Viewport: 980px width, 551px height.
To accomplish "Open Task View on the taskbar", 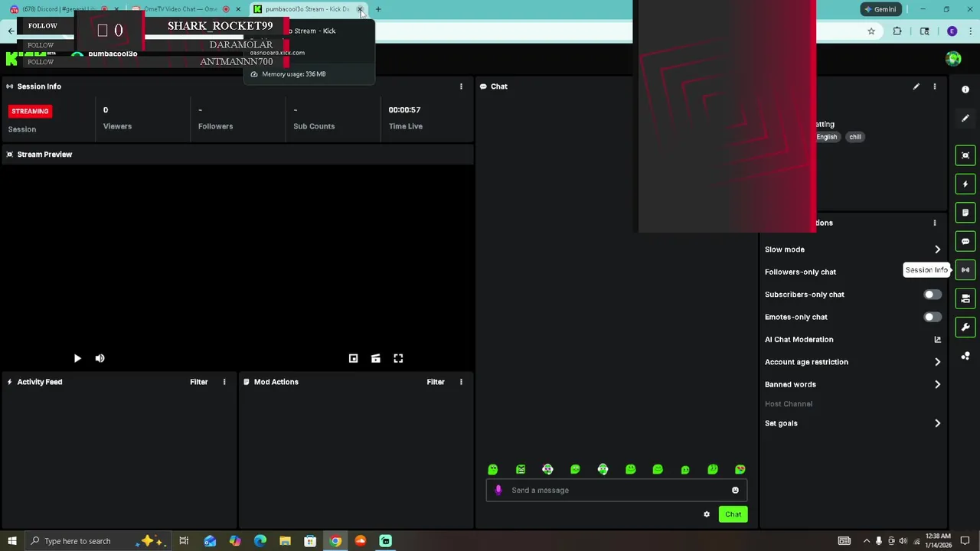I will tap(184, 541).
